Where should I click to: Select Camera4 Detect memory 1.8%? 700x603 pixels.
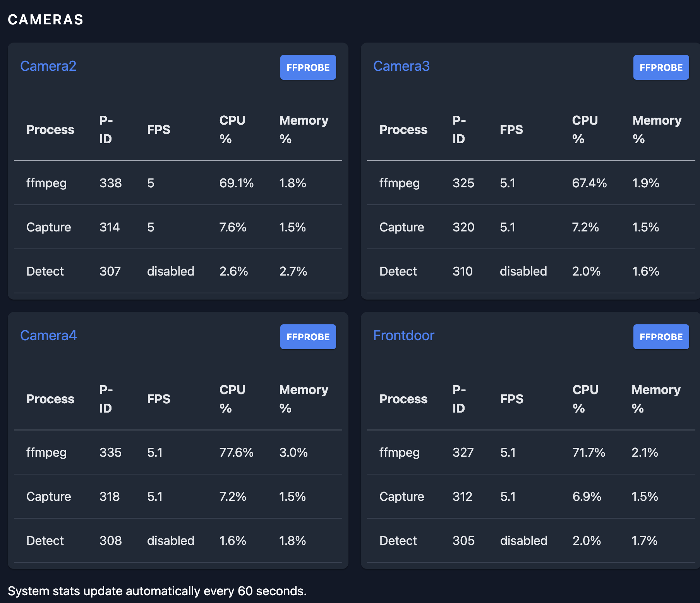tap(292, 541)
